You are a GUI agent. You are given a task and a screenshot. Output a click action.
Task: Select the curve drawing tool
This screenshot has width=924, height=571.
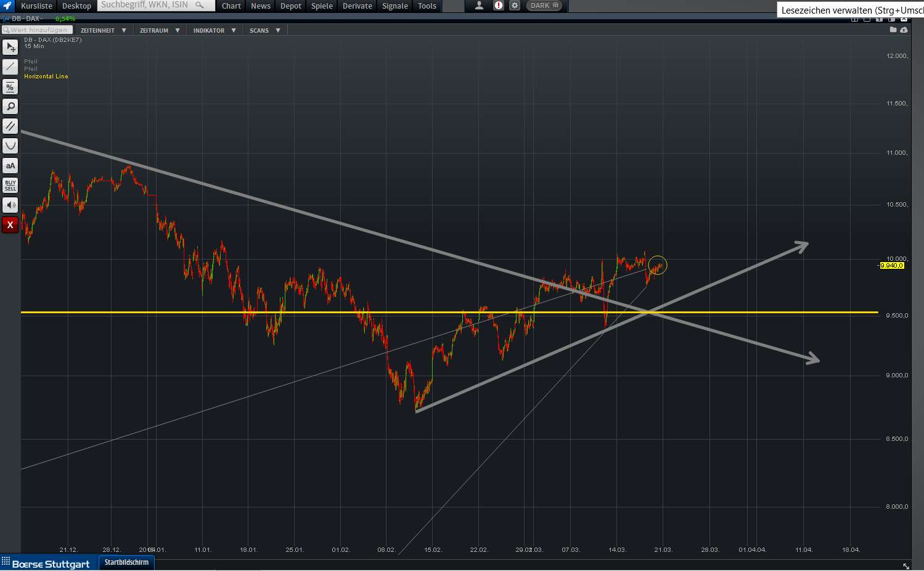tap(10, 146)
